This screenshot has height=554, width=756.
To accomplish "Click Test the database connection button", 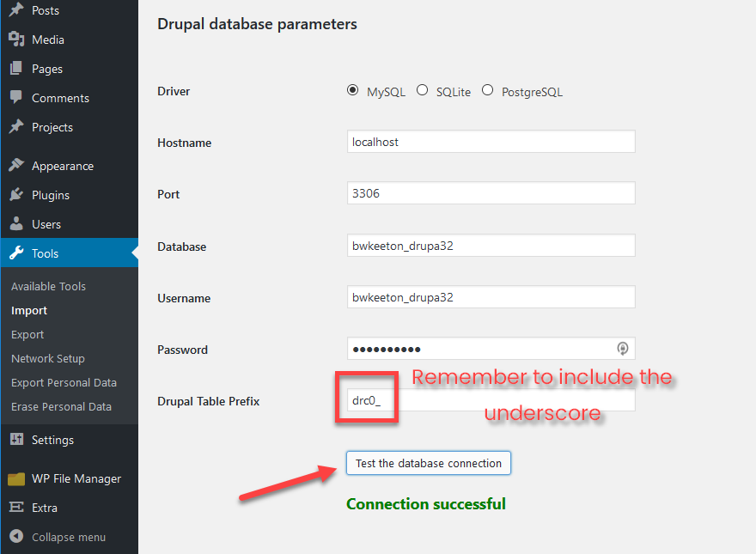I will tap(428, 462).
